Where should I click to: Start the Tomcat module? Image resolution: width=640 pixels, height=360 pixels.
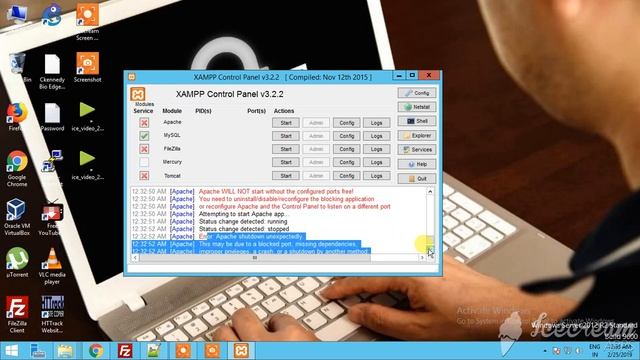[x=286, y=176]
